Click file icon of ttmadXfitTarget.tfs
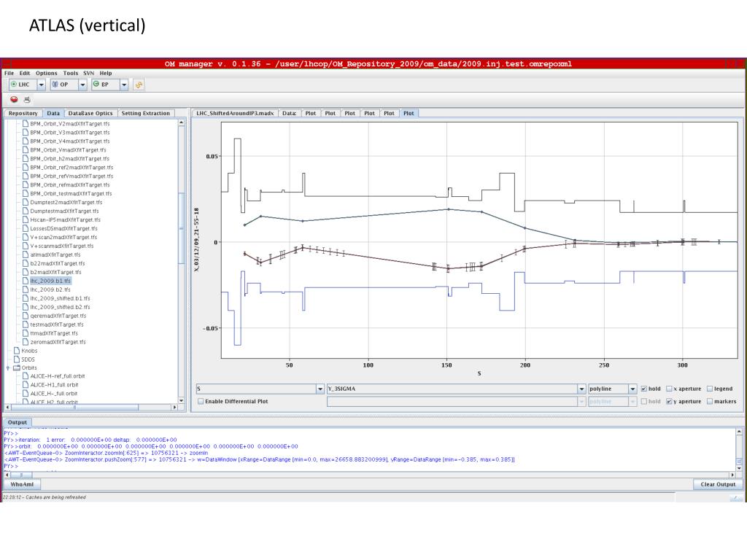 (x=26, y=333)
